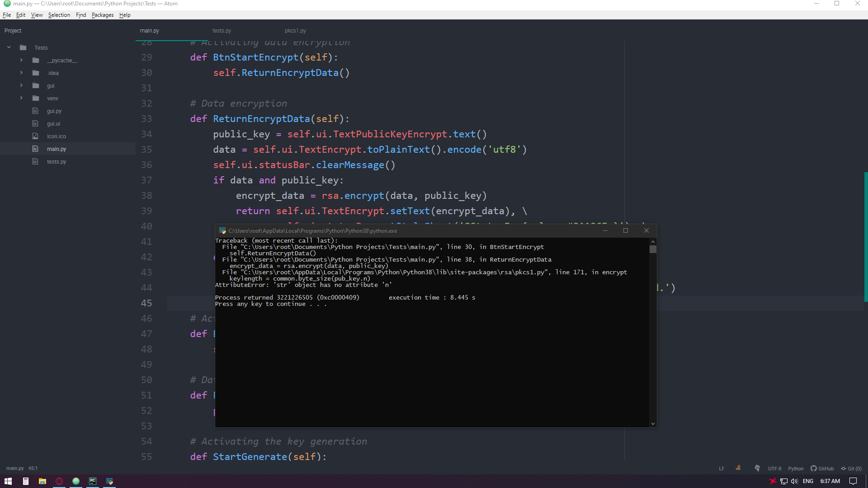The image size is (868, 488).
Task: Open network settings tray icon
Action: (784, 481)
